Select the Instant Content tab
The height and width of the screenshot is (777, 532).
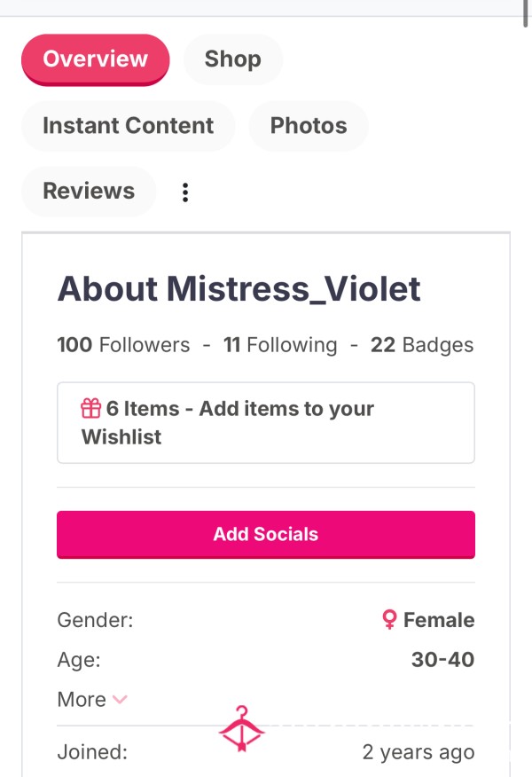tap(129, 126)
